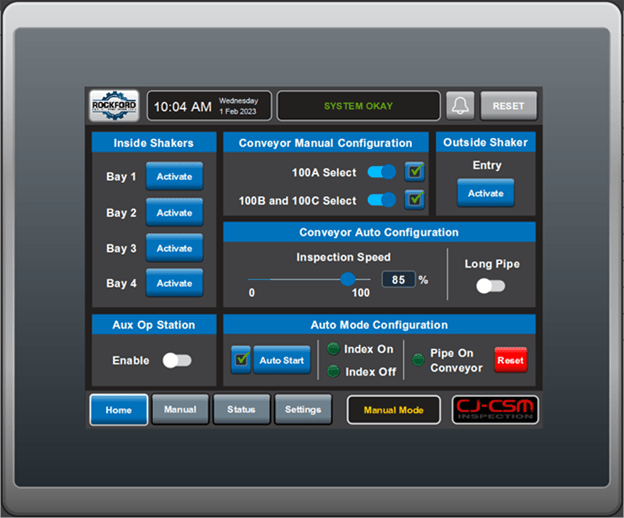Click the Outside Shaker header
Viewport: 624px width, 518px height.
coord(486,142)
